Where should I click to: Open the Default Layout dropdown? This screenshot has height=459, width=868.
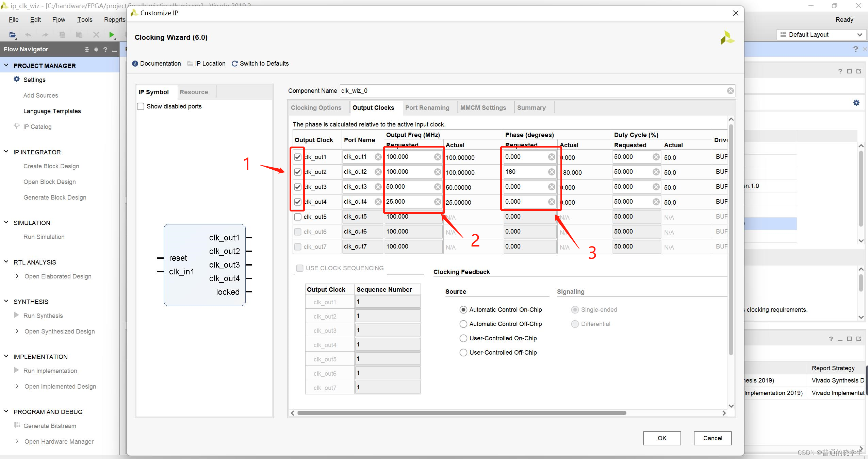click(x=820, y=35)
